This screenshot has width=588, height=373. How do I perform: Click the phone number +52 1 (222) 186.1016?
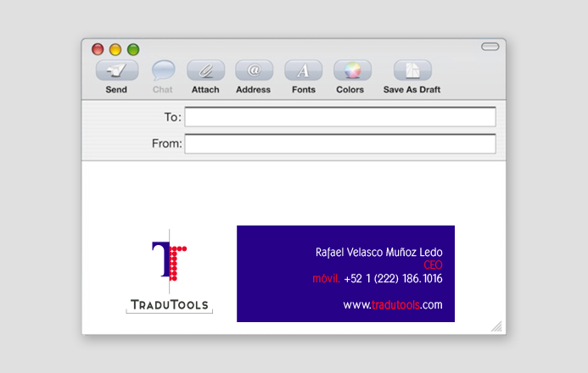(x=393, y=279)
